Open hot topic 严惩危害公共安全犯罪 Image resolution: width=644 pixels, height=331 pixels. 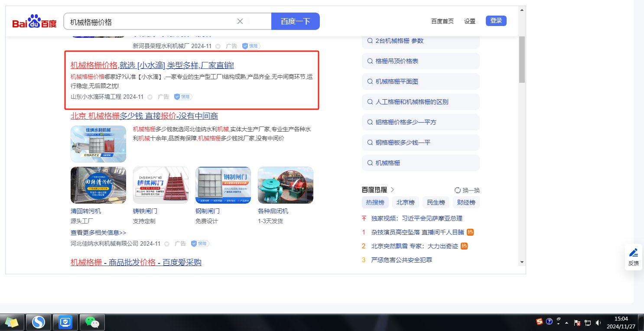pos(402,260)
